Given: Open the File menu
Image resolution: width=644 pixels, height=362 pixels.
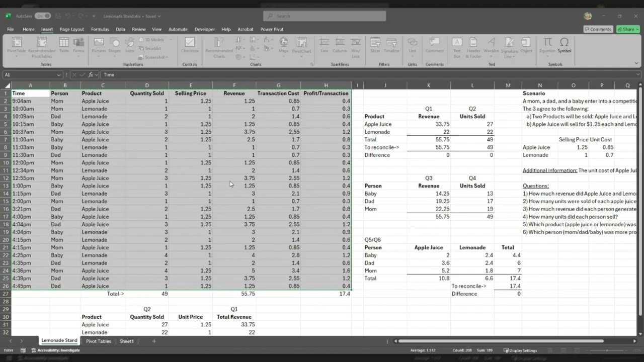Looking at the screenshot, I should pos(11,29).
